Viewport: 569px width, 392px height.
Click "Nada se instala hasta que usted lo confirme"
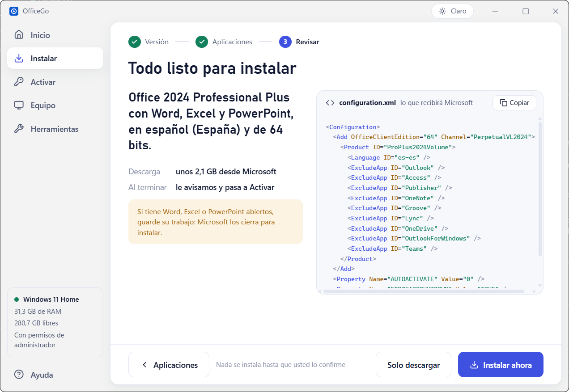coord(280,365)
